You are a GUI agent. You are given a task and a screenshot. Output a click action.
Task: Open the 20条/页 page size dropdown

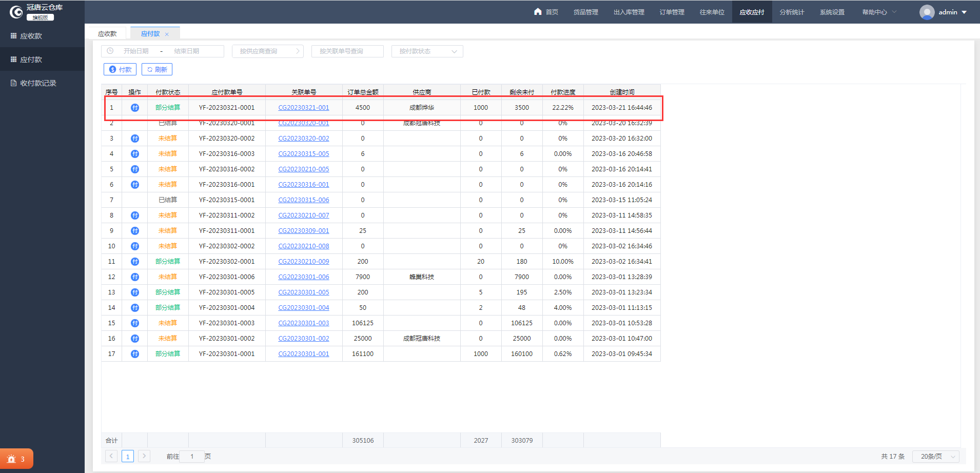point(936,457)
